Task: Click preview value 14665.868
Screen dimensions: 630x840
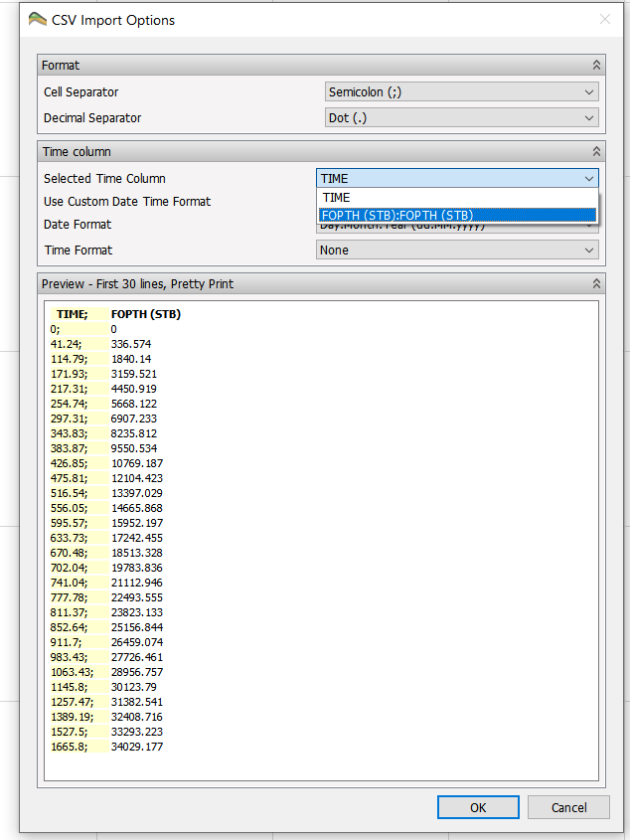Action: (137, 508)
